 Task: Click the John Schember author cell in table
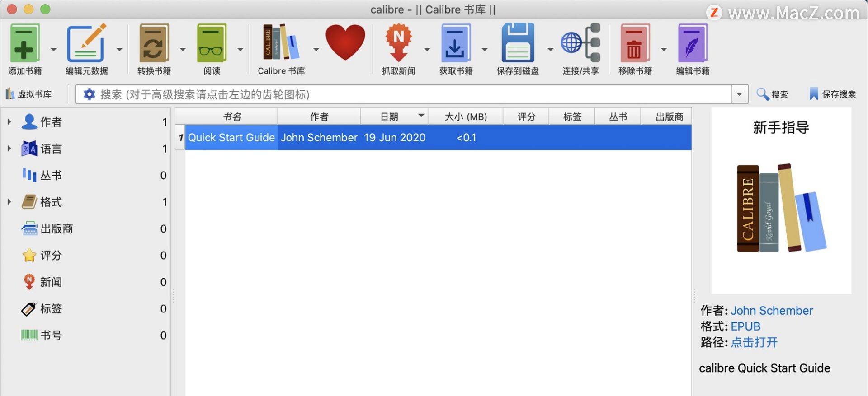[319, 138]
